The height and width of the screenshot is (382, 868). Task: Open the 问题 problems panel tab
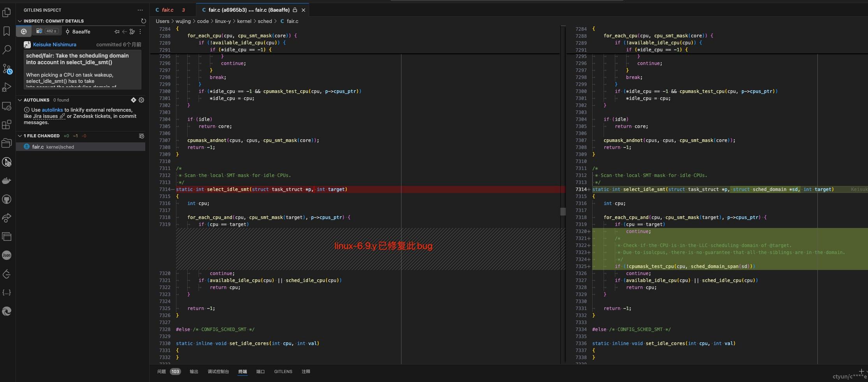point(169,371)
